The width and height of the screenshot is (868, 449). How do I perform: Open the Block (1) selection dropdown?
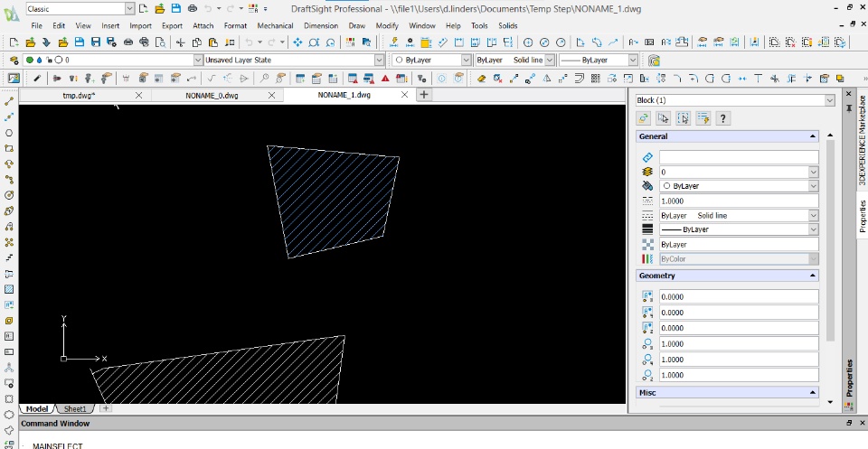tap(829, 100)
